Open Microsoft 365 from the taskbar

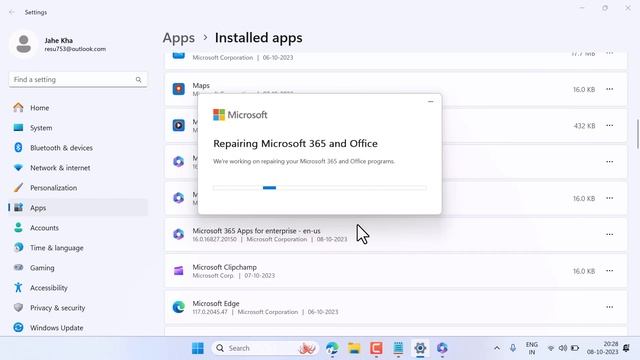(x=442, y=348)
